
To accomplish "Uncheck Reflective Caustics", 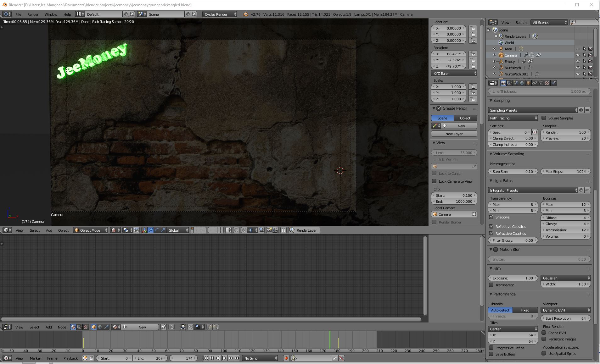I will [491, 226].
